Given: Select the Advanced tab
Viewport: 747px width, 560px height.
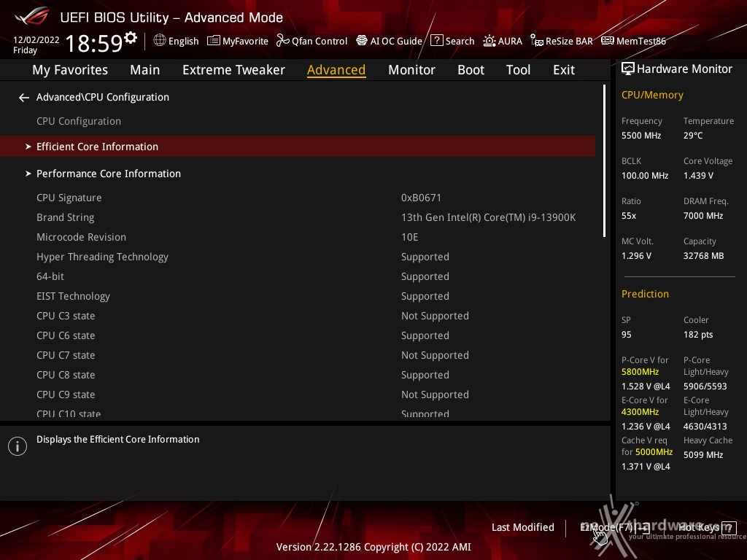Looking at the screenshot, I should pyautogui.click(x=336, y=70).
